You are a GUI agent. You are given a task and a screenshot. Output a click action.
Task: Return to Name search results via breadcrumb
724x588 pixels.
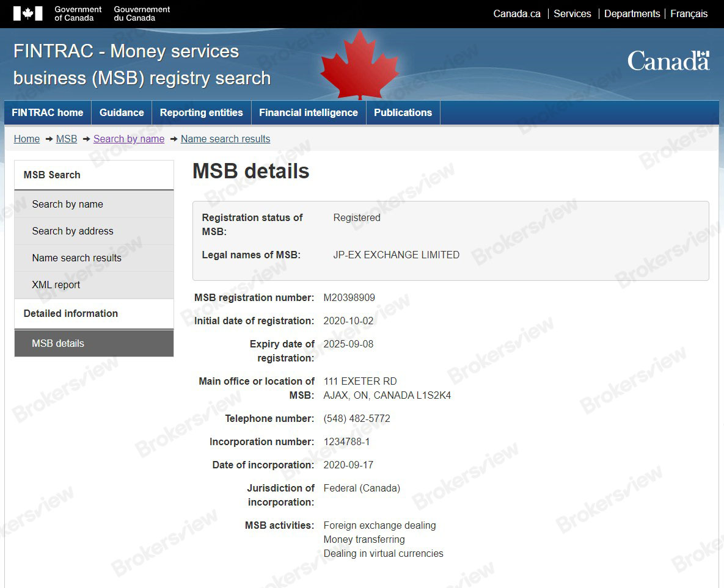[x=225, y=139]
